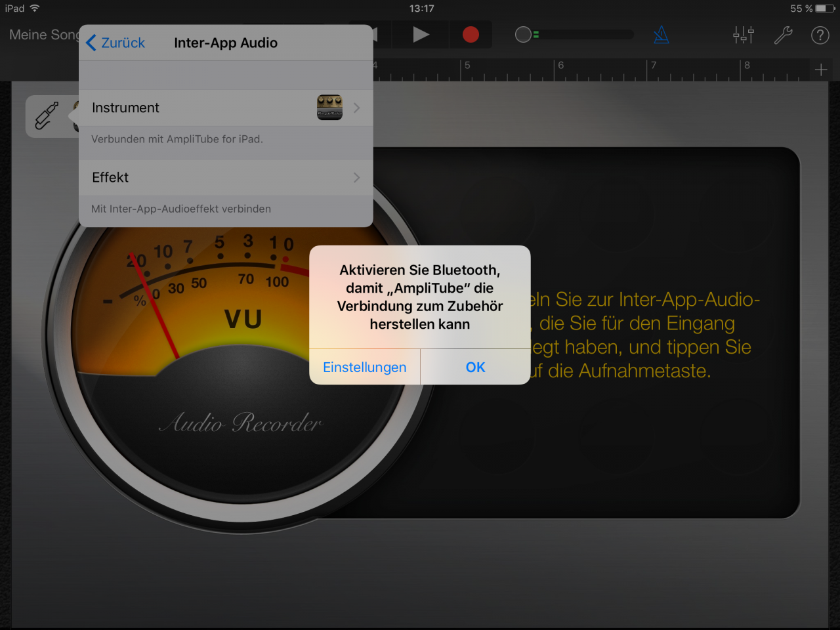
Task: Open Meine Songs browser
Action: pyautogui.click(x=43, y=35)
